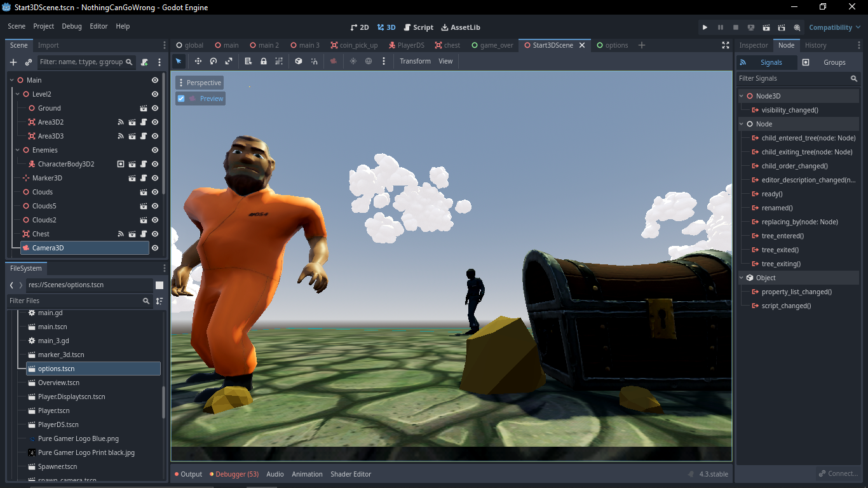
Task: Switch to the Groups tab
Action: click(x=833, y=62)
